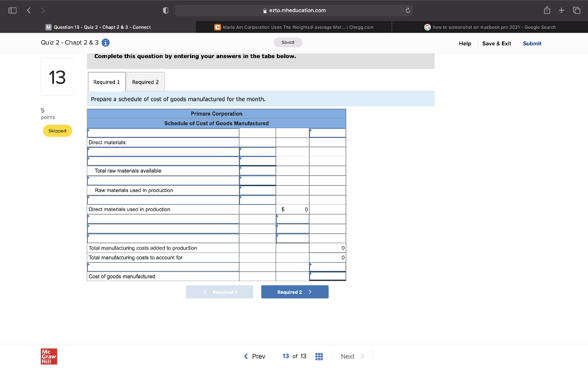Open dropdown row below Raw materials used in production

pos(163,200)
